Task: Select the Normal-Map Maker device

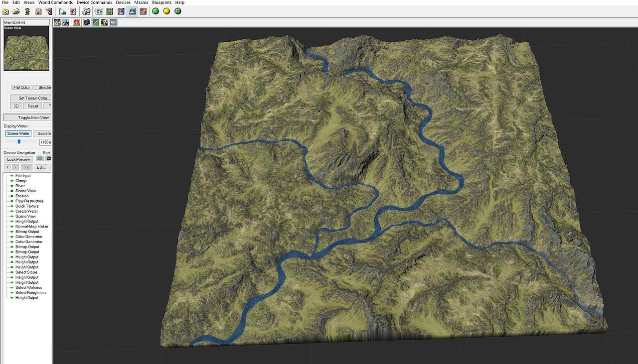Action: point(32,227)
